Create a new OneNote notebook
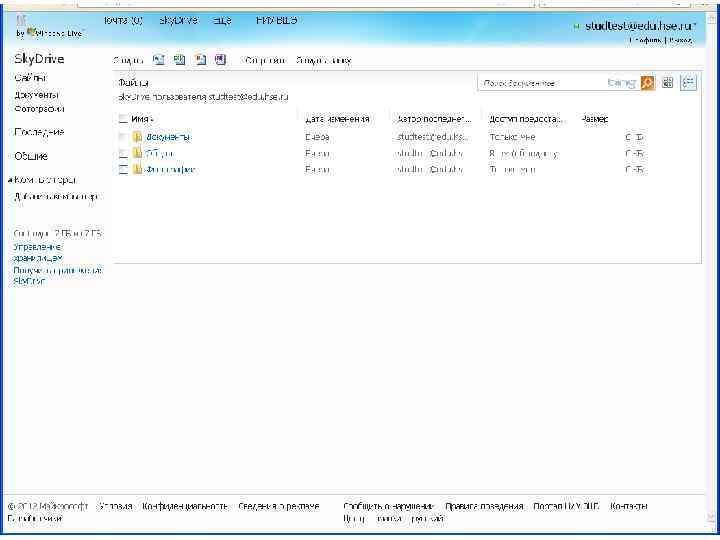Image resolution: width=720 pixels, height=540 pixels. 221,60
